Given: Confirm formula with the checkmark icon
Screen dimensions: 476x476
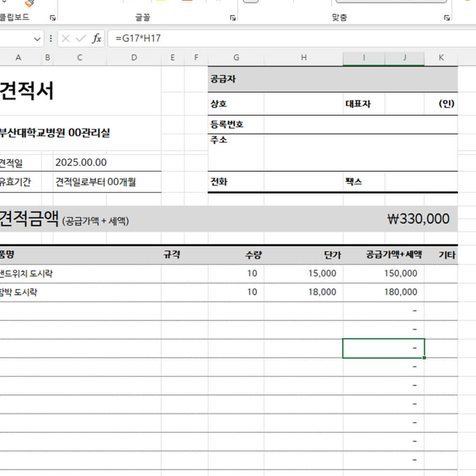Looking at the screenshot, I should pyautogui.click(x=81, y=38).
